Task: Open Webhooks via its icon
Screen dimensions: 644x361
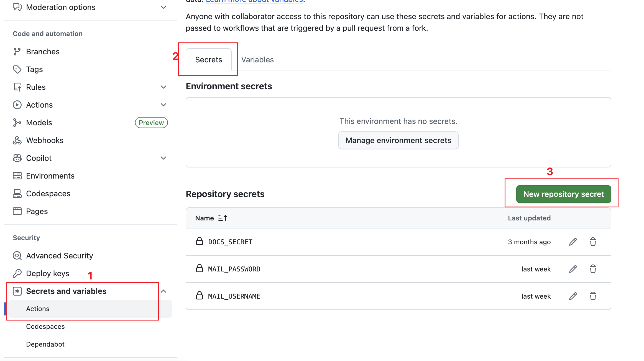Action: pyautogui.click(x=17, y=140)
